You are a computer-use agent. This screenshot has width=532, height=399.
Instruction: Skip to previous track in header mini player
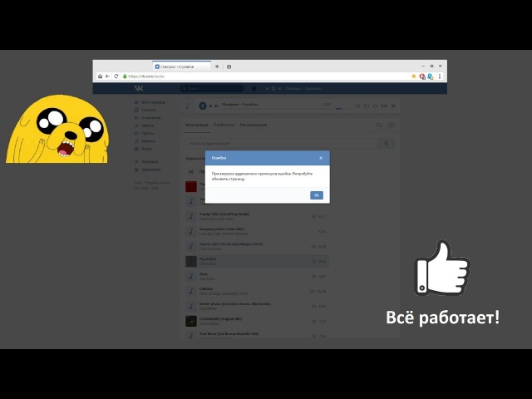[267, 89]
